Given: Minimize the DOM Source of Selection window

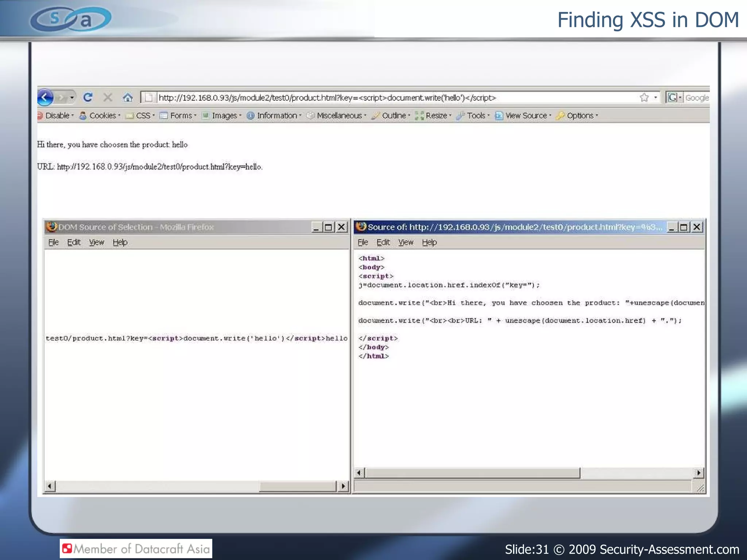Looking at the screenshot, I should (x=316, y=227).
